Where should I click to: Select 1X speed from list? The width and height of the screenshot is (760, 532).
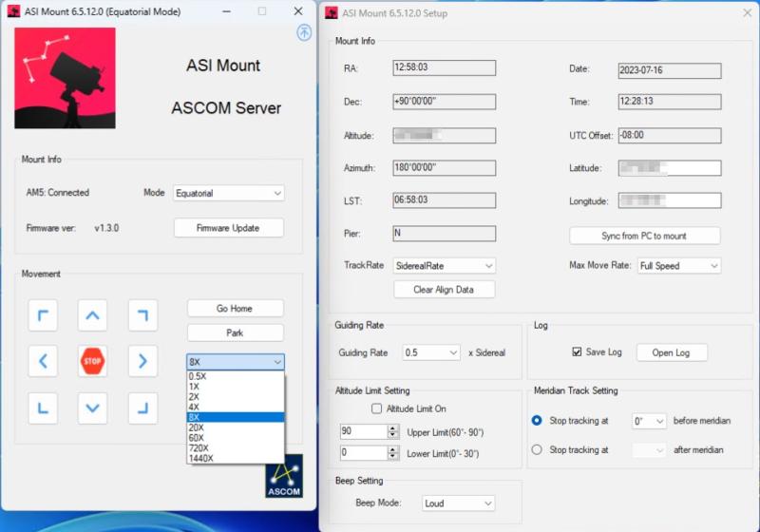pyautogui.click(x=236, y=386)
